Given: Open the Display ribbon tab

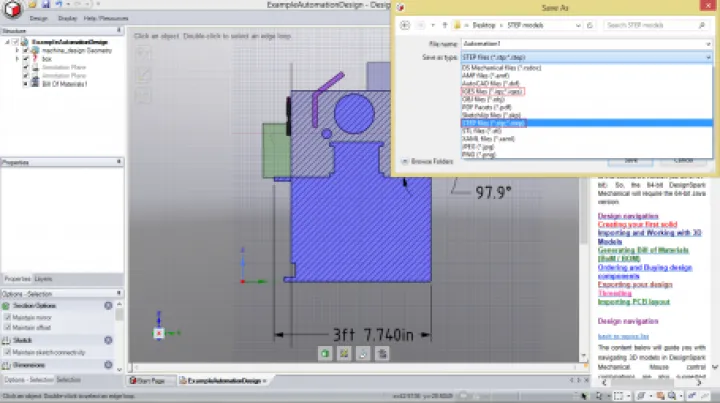Looking at the screenshot, I should click(67, 18).
